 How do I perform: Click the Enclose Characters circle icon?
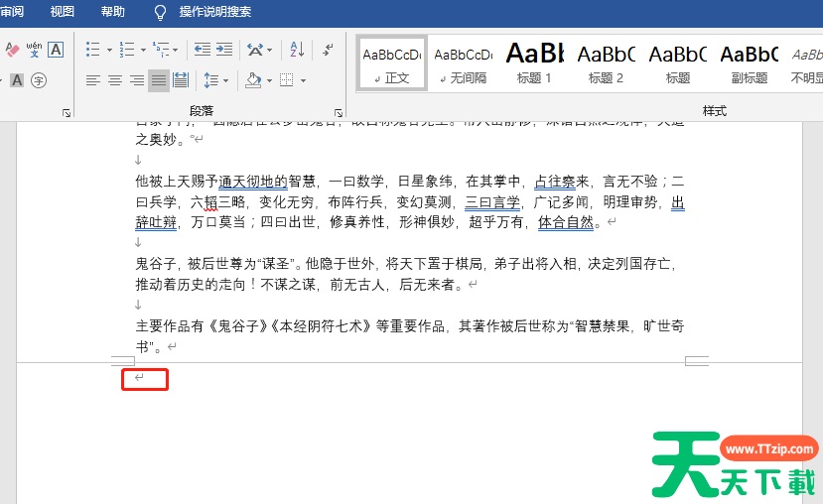[x=39, y=80]
